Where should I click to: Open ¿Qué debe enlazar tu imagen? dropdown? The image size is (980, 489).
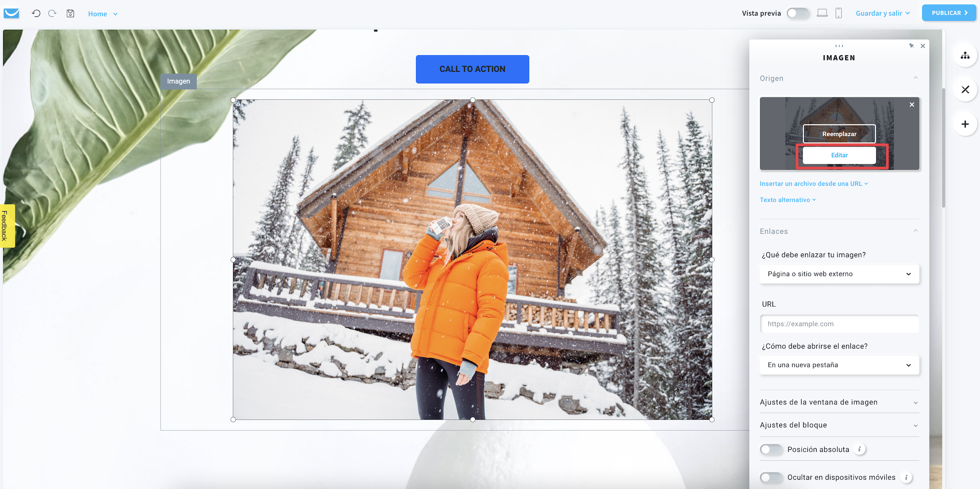point(839,274)
